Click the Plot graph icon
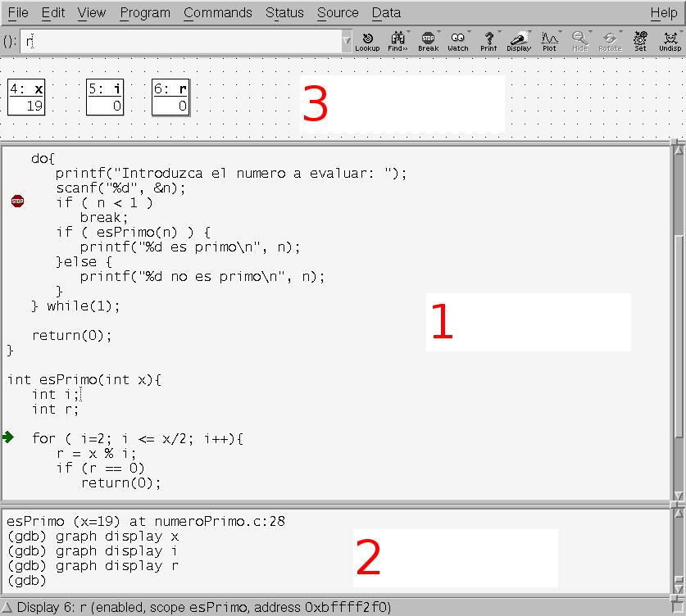This screenshot has width=686, height=616. [549, 41]
